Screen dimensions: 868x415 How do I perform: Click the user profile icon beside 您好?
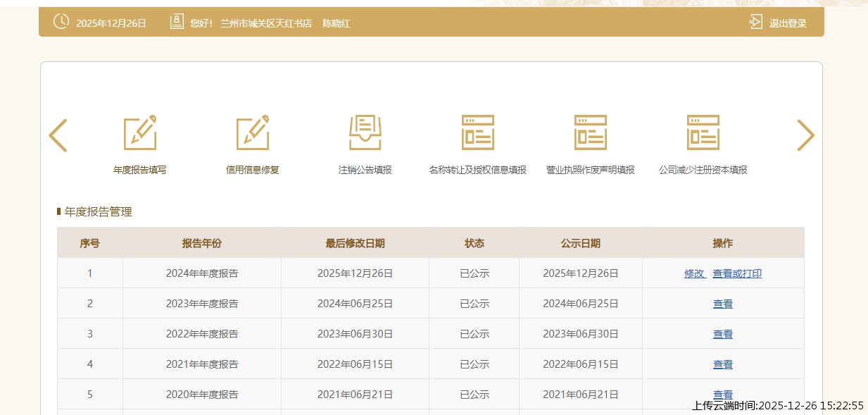[177, 22]
